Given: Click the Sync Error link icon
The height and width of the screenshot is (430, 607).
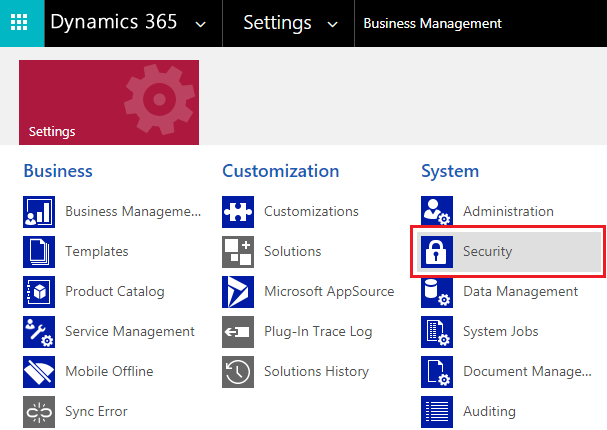Looking at the screenshot, I should point(39,412).
